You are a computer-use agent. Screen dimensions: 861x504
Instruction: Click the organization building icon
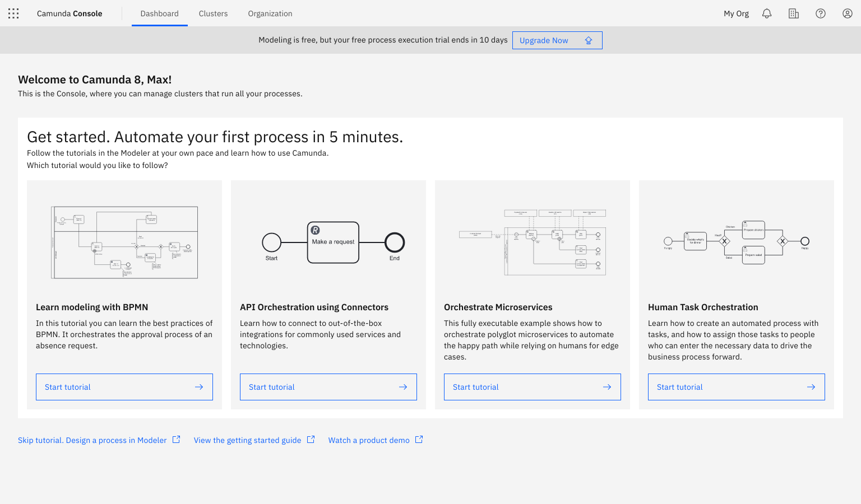click(794, 13)
